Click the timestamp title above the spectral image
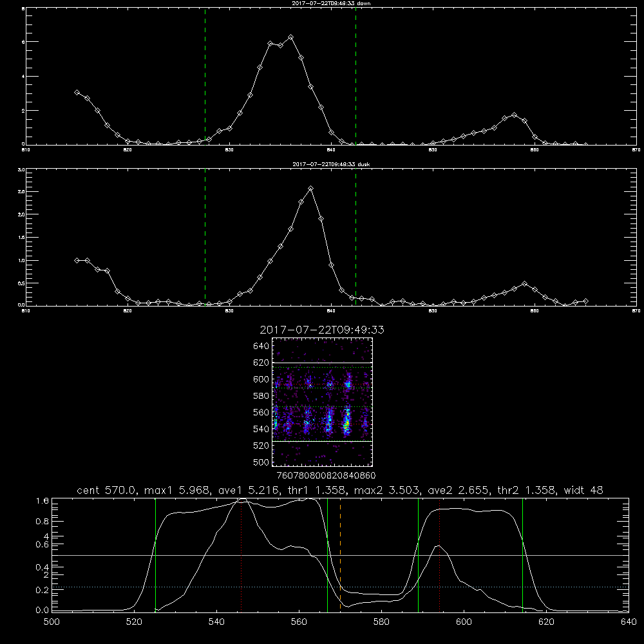The width and height of the screenshot is (644, 644). point(322,330)
